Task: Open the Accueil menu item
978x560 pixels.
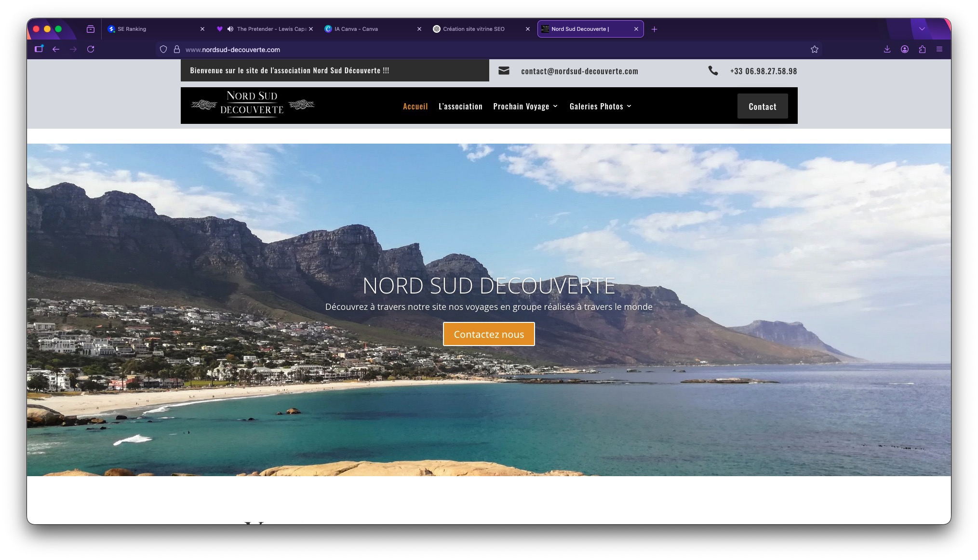Action: pyautogui.click(x=415, y=106)
